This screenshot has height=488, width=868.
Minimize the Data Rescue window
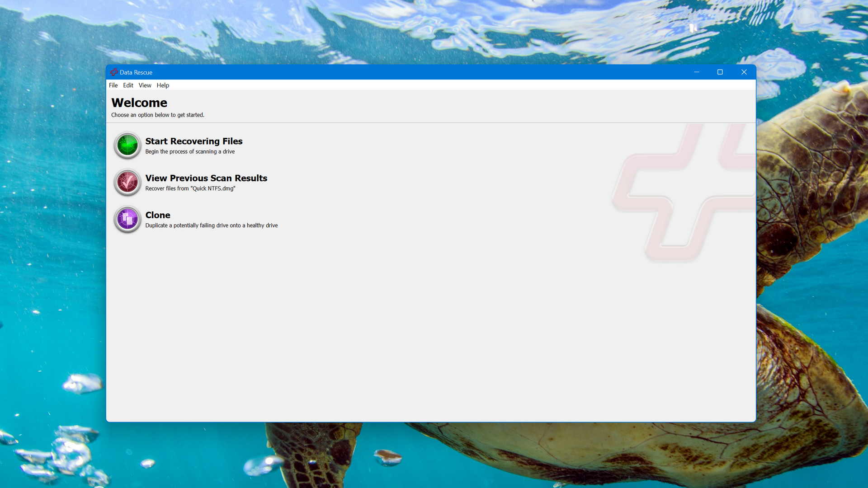click(x=697, y=72)
